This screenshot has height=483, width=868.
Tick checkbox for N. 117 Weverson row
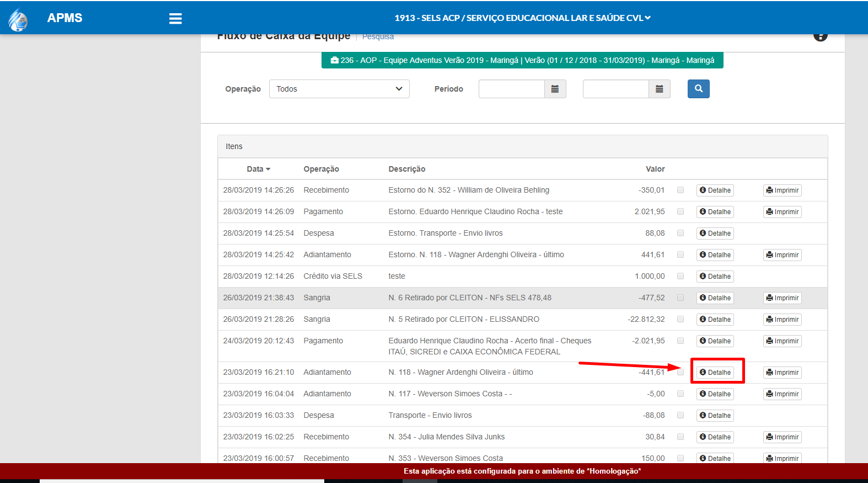681,394
